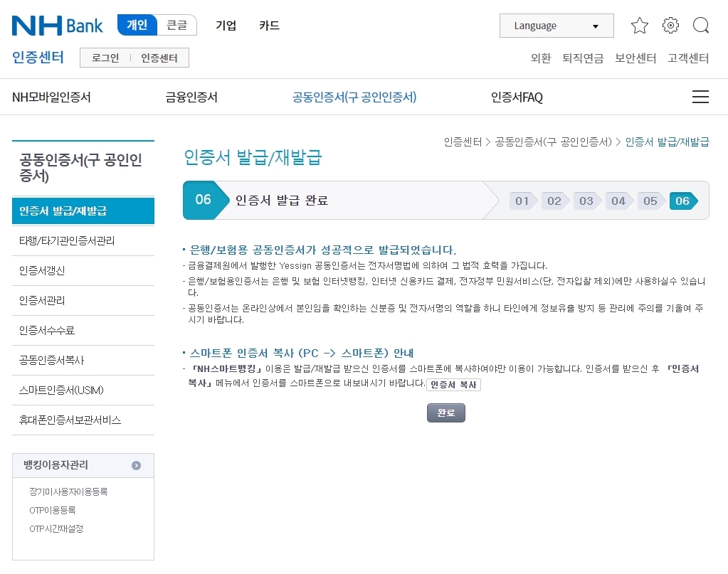
Task: Open search with the magnifier icon
Action: (x=700, y=25)
